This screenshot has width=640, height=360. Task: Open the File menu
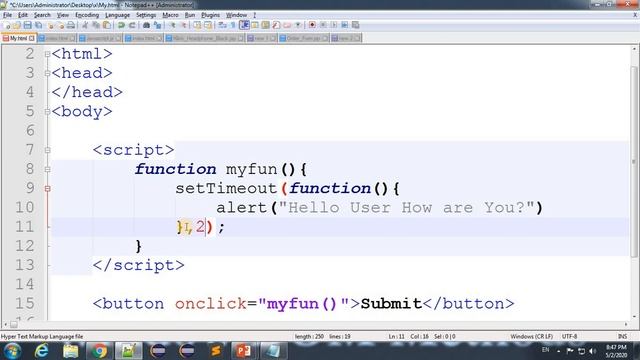(x=7, y=15)
